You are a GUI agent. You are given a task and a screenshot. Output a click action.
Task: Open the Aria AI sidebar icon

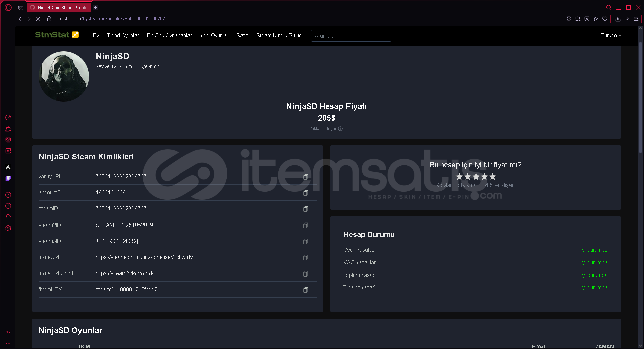pos(8,167)
